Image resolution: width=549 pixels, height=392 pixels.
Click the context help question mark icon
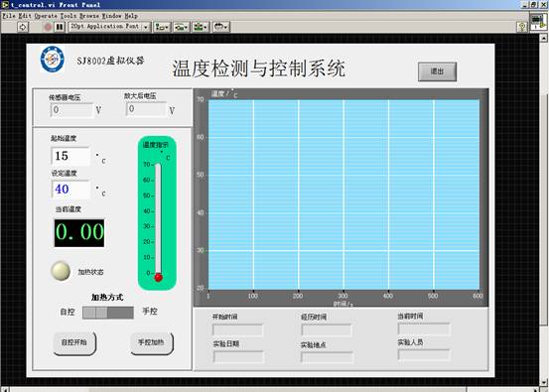521,27
